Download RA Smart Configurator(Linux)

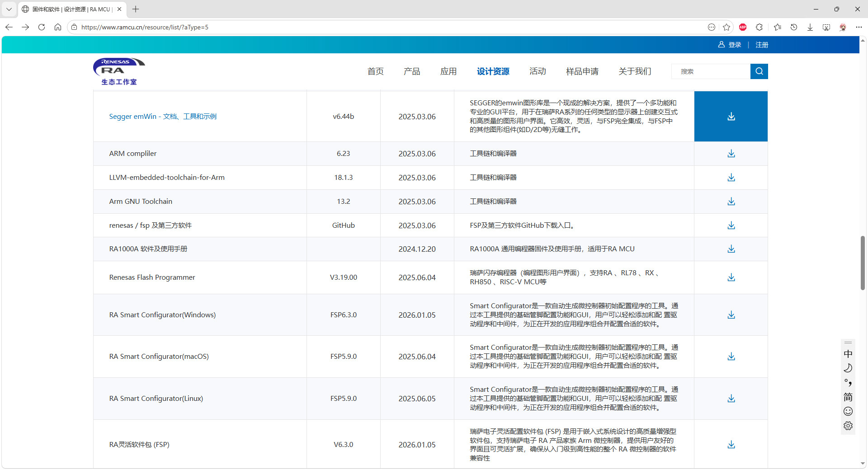tap(731, 399)
